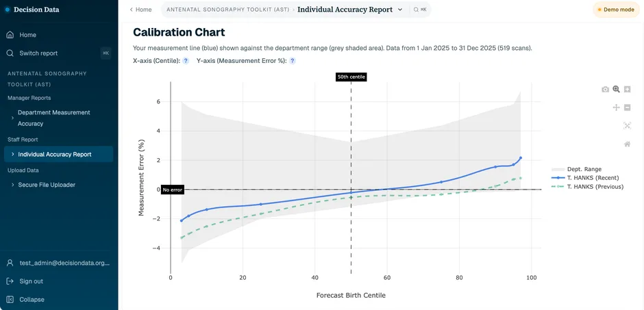Image resolution: width=644 pixels, height=310 pixels.
Task: Select the Zoom magnifier tool in chart toolbar
Action: (616, 89)
